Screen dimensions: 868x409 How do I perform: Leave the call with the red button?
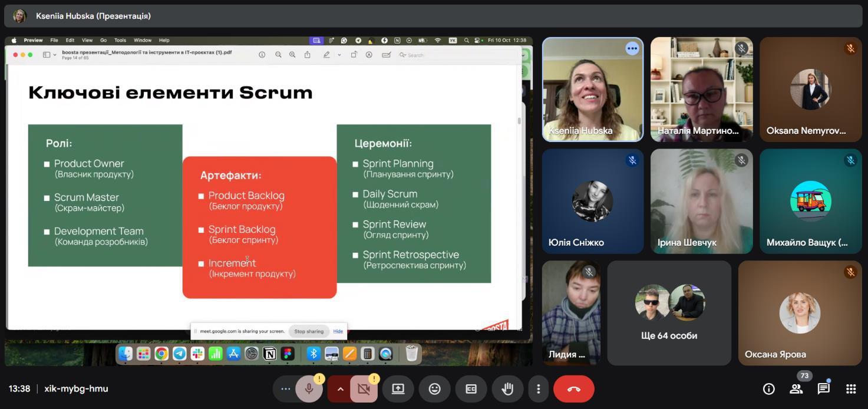[573, 389]
